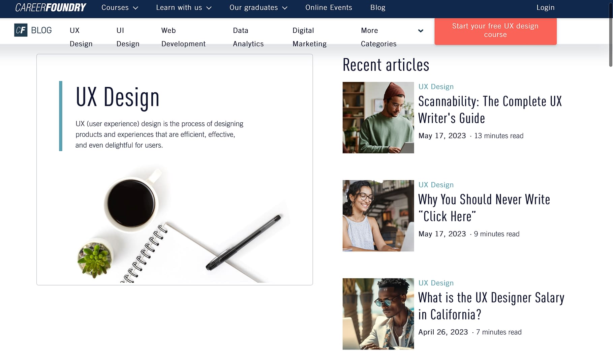
Task: Open the UX Designer Salary in California article
Action: (491, 306)
